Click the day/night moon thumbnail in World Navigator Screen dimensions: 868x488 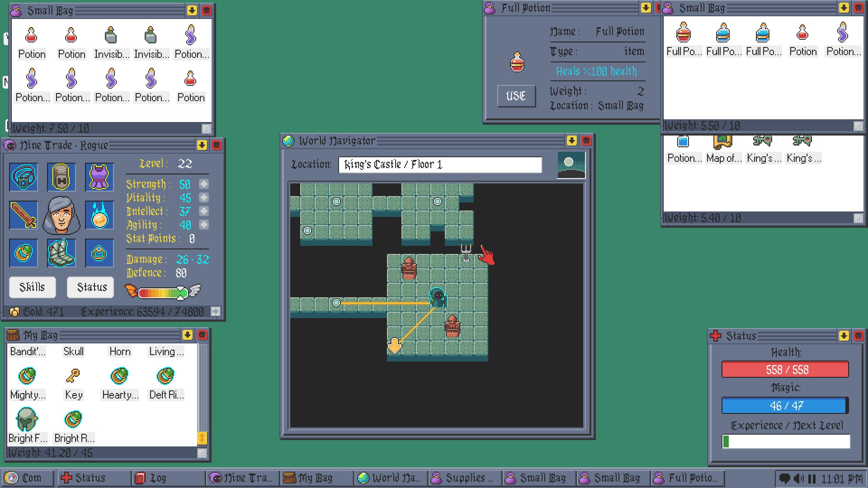(x=571, y=165)
